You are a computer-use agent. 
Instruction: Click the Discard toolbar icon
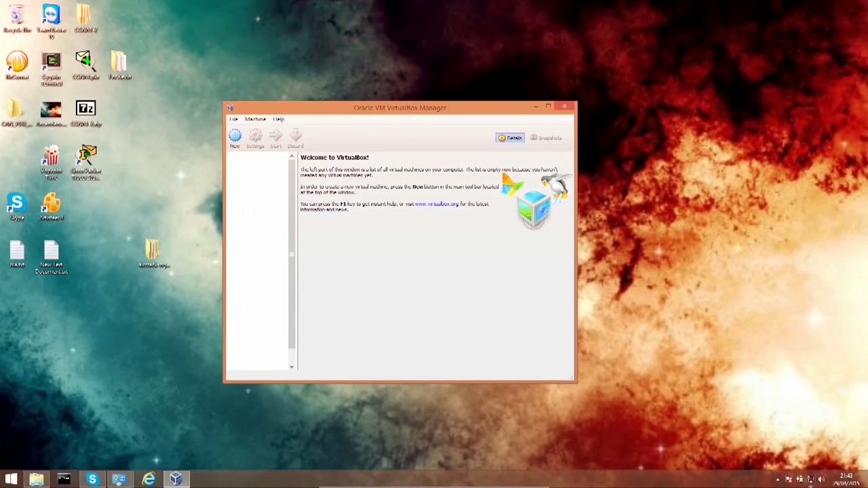[x=295, y=138]
